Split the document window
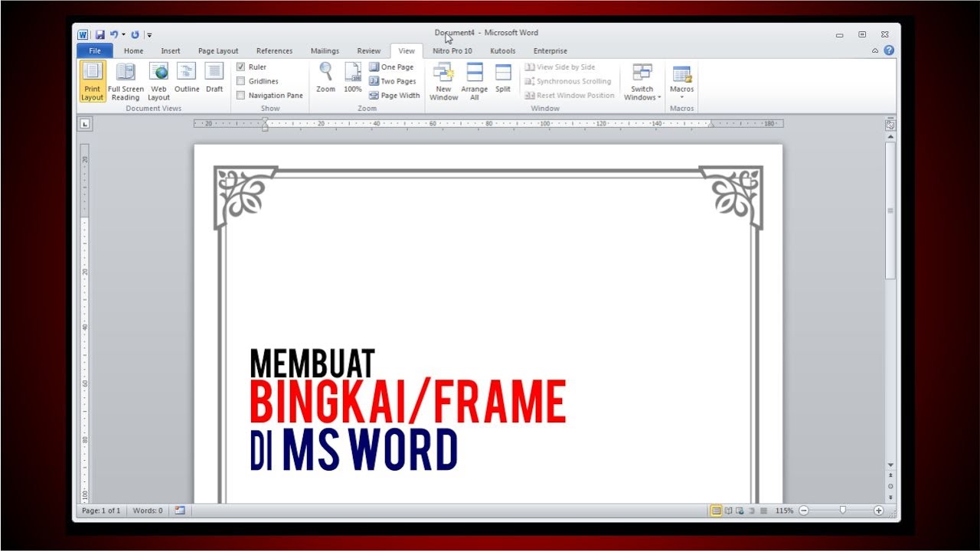 point(503,77)
